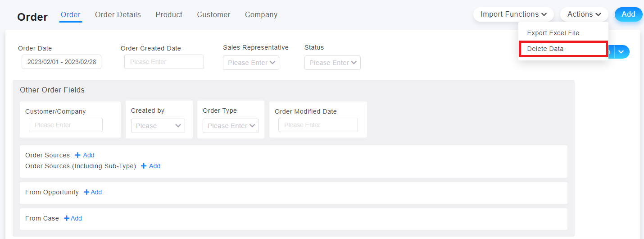Click the blue Add button

coord(628,14)
